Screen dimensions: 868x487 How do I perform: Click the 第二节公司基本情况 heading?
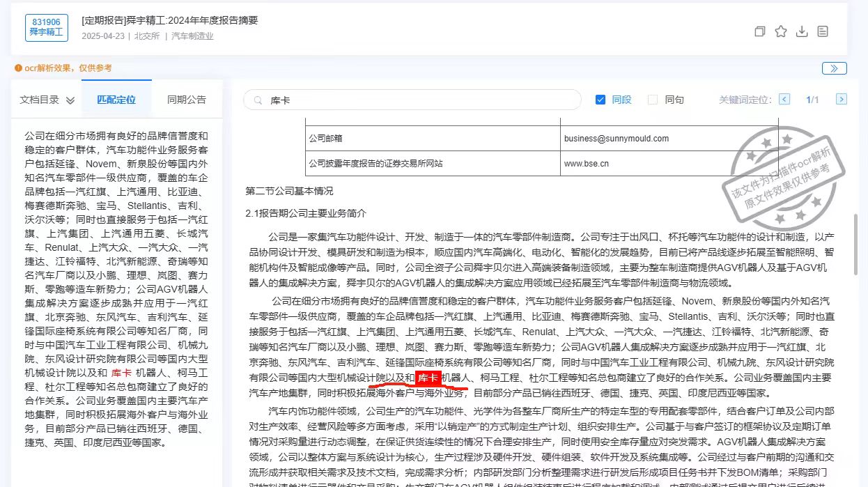click(x=290, y=191)
